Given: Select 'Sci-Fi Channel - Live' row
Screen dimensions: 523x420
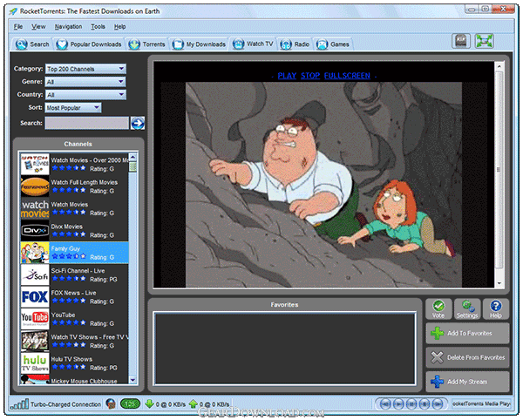Looking at the screenshot, I should click(x=74, y=274).
